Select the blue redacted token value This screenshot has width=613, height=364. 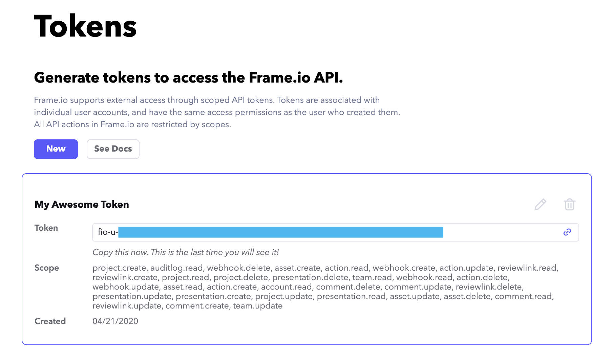click(281, 232)
